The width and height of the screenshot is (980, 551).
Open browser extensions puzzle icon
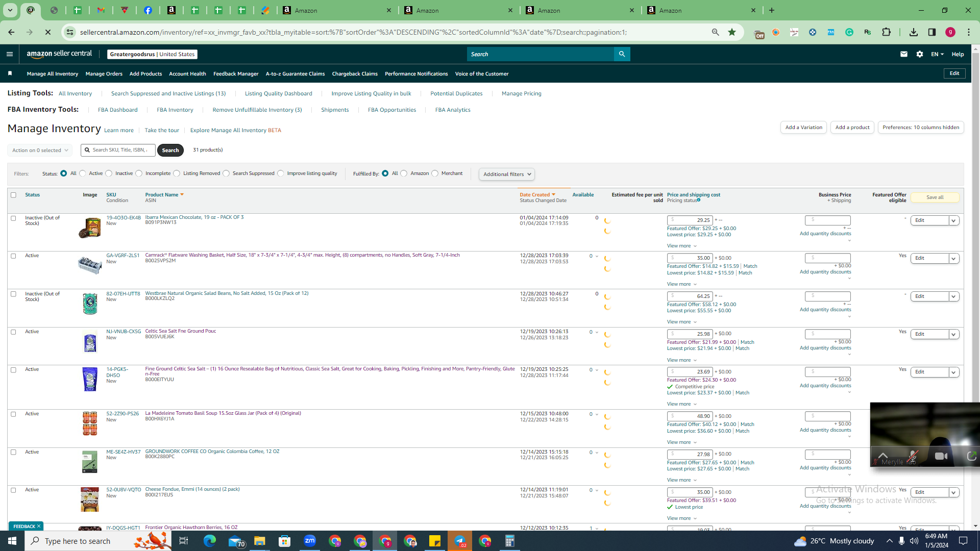[x=886, y=32]
